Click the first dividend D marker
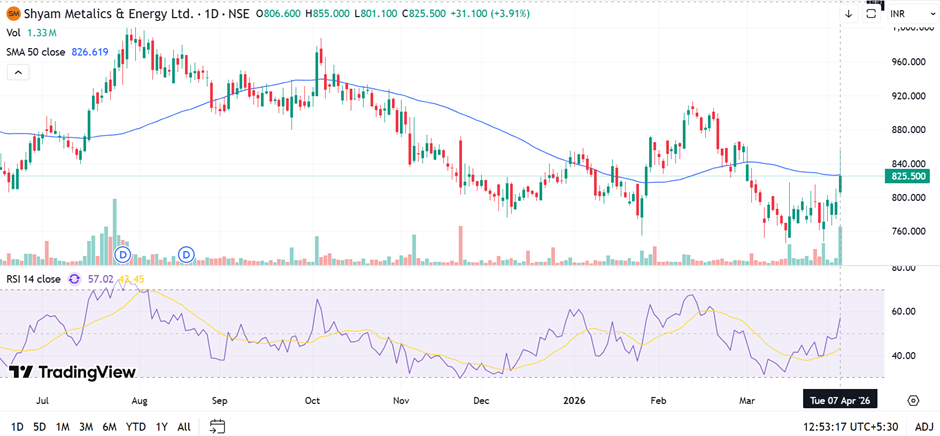Viewport: 940px width, 436px height. click(124, 255)
